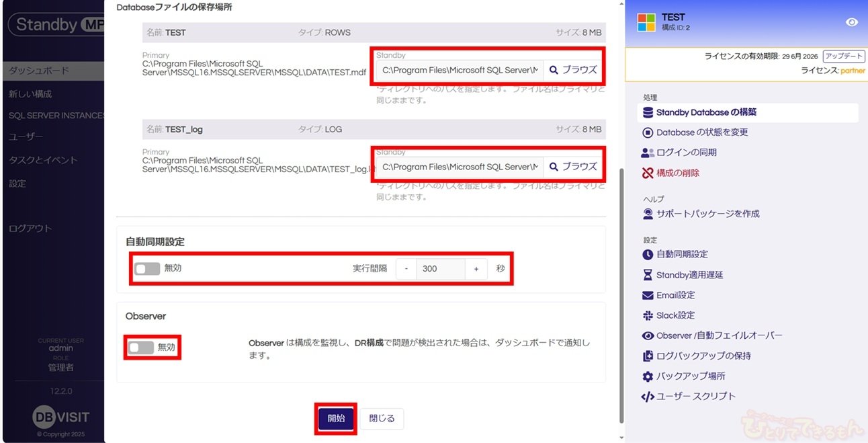Open ダッシュボード in the sidebar
The width and height of the screenshot is (868, 443).
click(39, 71)
